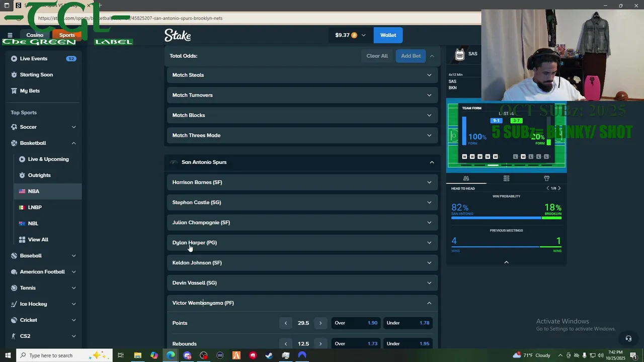Open Discord from taskbar

(x=187, y=355)
